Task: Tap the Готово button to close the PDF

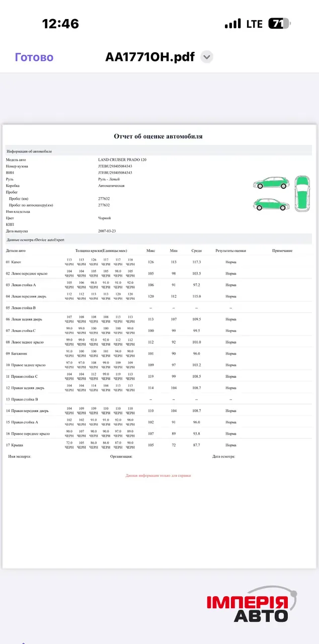Action: [x=34, y=57]
